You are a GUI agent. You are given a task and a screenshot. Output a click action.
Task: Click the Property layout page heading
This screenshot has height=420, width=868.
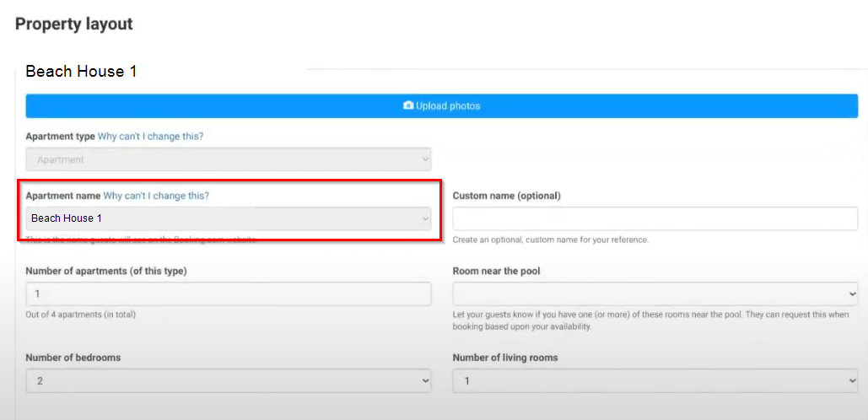pos(74,24)
